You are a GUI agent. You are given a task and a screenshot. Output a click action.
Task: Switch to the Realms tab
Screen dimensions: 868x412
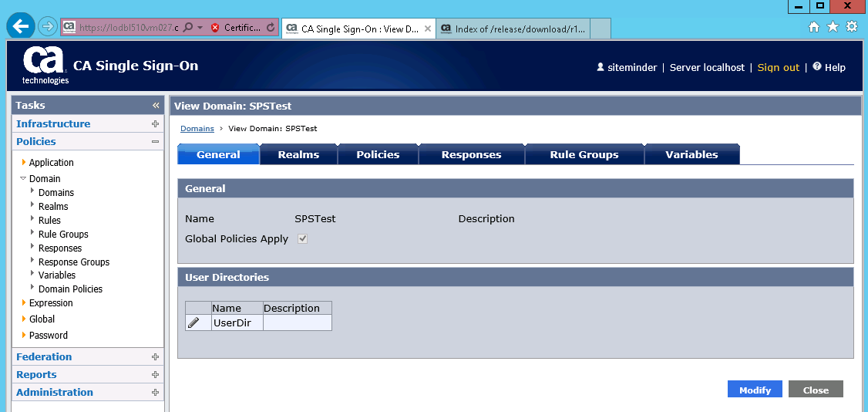[x=298, y=154]
